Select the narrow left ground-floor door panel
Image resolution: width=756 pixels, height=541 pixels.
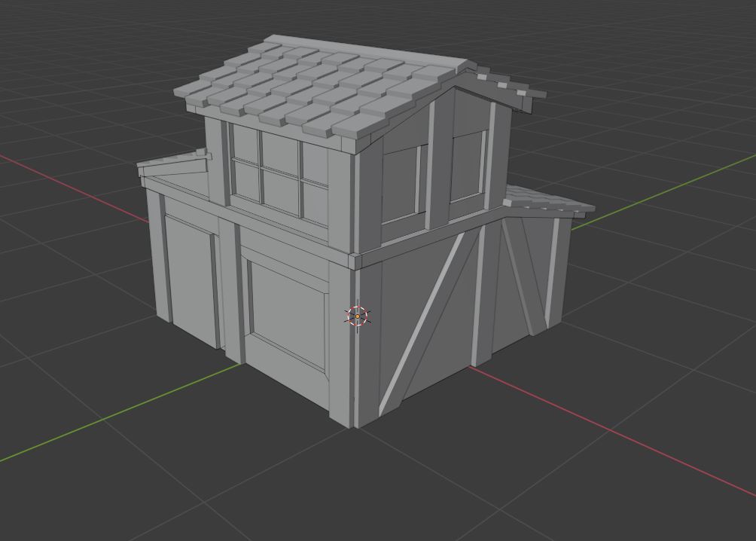point(188,279)
